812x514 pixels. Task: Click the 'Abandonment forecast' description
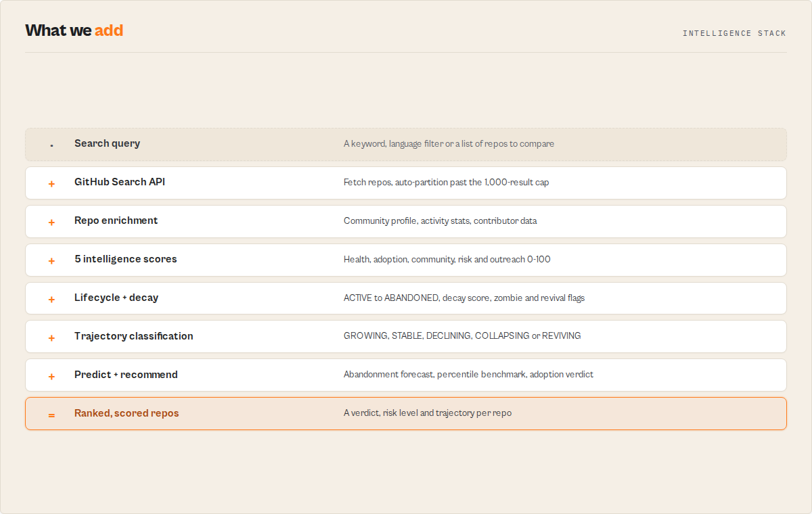[x=468, y=375]
